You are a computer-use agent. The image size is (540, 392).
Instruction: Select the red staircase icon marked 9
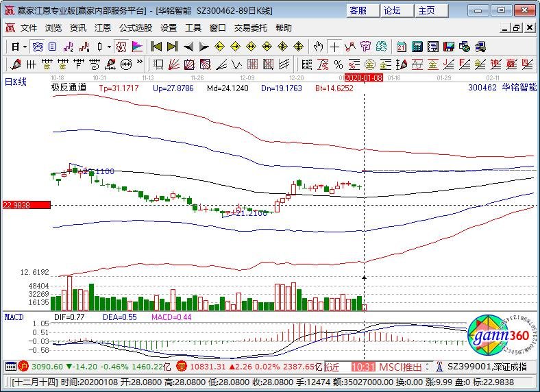84,47
